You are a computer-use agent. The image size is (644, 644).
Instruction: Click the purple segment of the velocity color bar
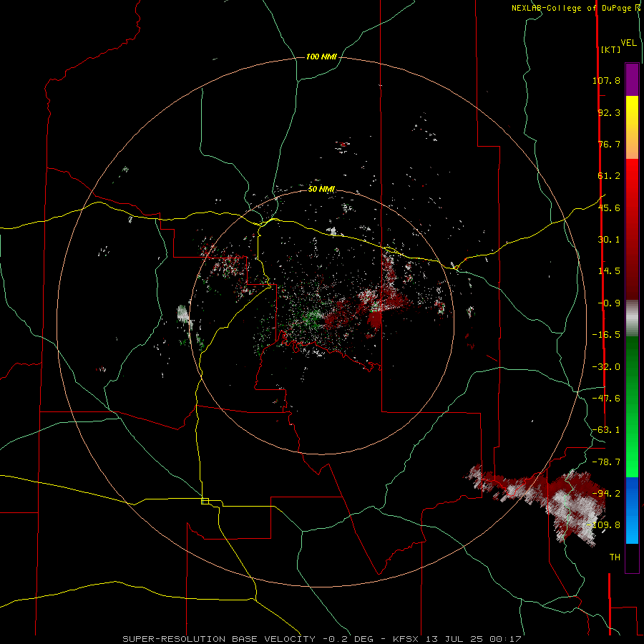[x=632, y=79]
